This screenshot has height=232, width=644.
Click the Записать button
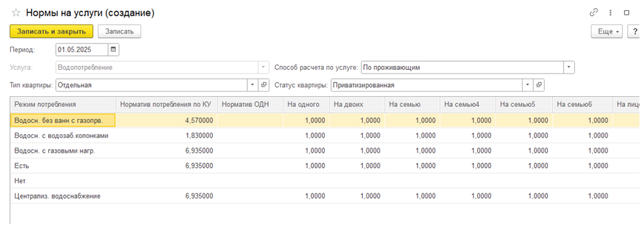[119, 31]
